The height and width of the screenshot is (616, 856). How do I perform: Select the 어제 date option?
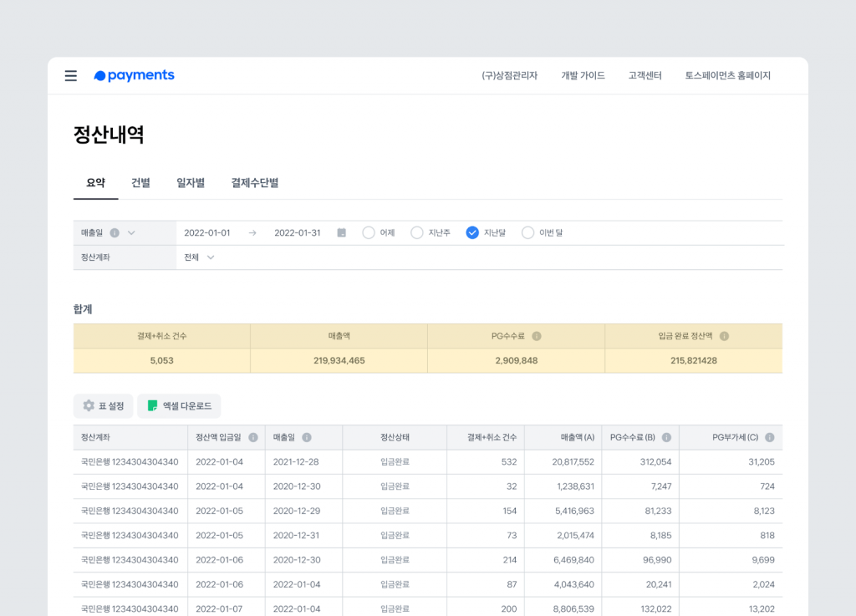tap(369, 233)
